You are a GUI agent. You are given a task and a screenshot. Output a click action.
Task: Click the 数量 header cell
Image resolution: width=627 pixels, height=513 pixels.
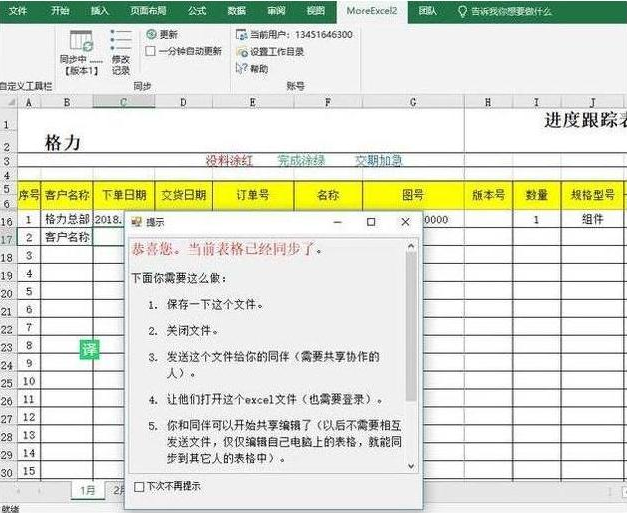537,195
